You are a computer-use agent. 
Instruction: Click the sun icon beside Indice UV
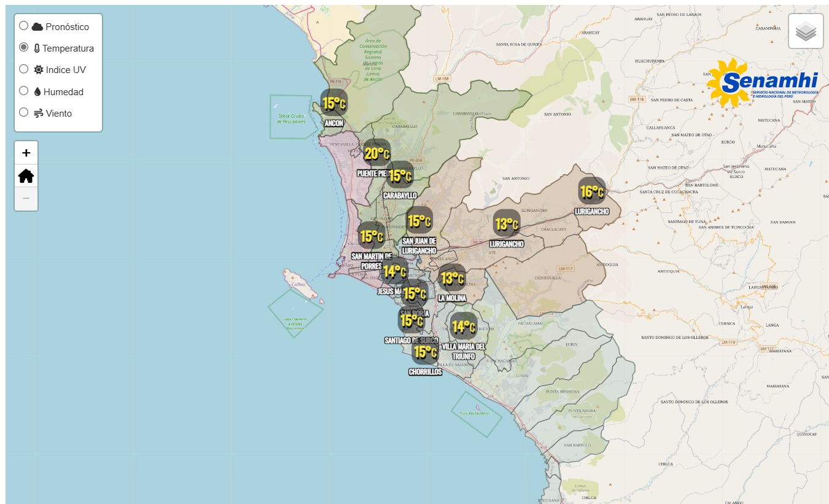pos(39,70)
